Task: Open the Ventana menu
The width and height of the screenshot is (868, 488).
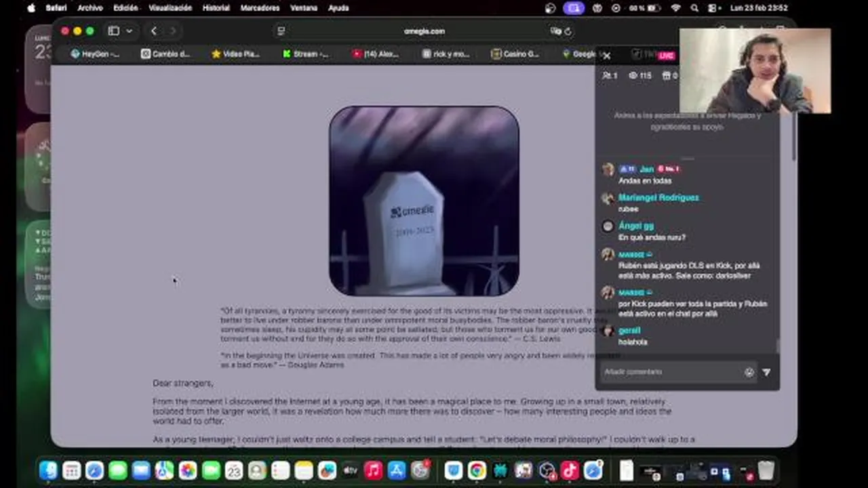Action: [304, 8]
